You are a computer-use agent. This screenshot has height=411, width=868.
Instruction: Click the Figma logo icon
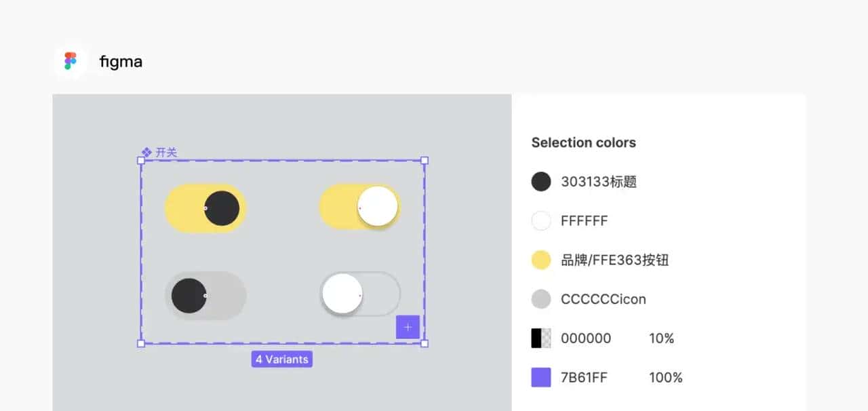click(x=71, y=60)
